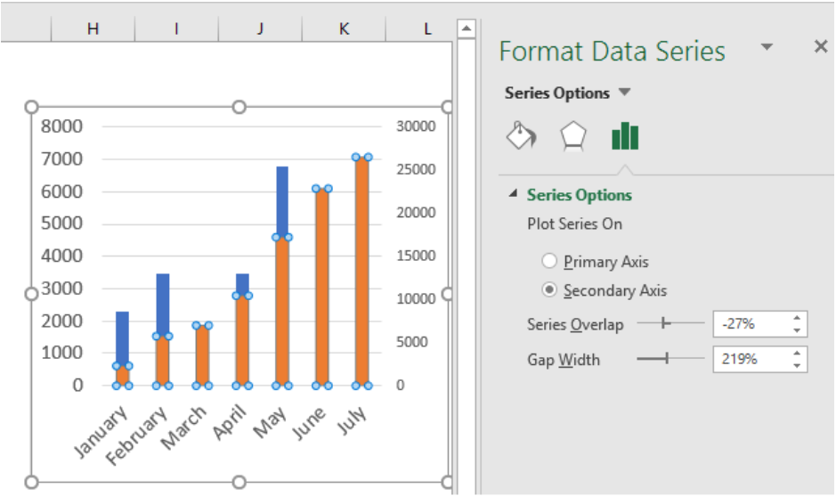Image resolution: width=836 pixels, height=504 pixels.
Task: Decrease Gap Width with down spinner
Action: click(x=797, y=365)
